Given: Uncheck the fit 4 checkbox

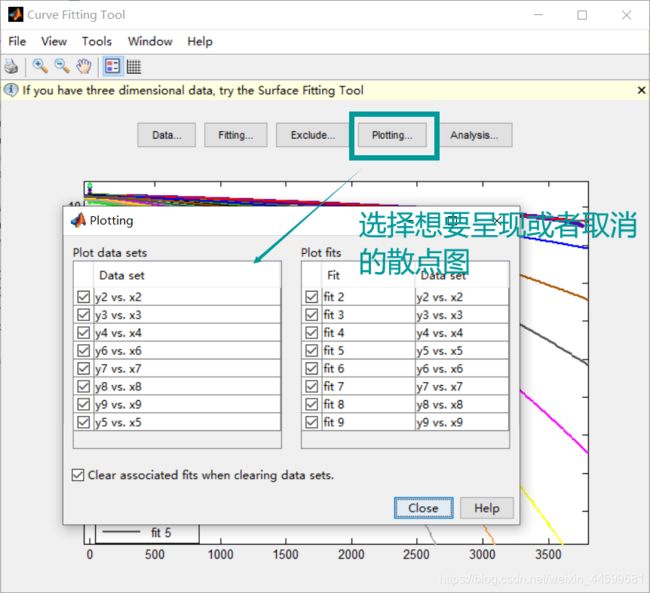Looking at the screenshot, I should (x=312, y=333).
